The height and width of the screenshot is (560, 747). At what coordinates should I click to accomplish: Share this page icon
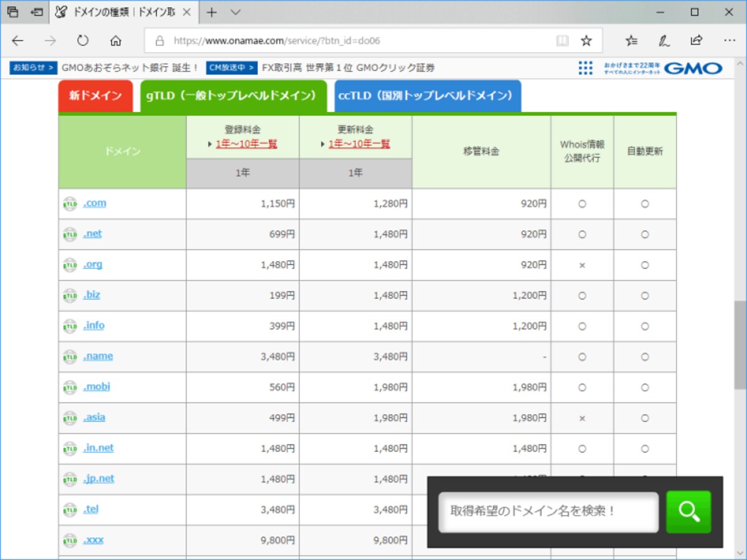coord(697,41)
